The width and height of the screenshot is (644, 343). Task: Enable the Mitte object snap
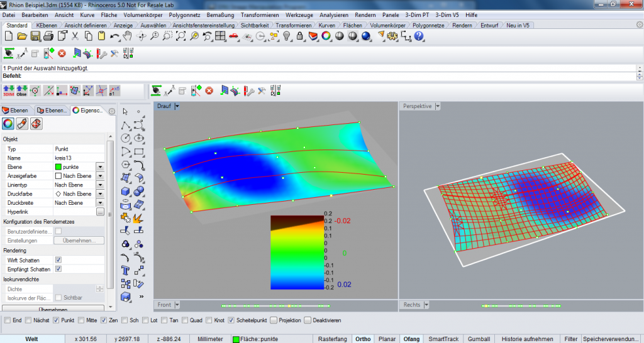pyautogui.click(x=81, y=320)
